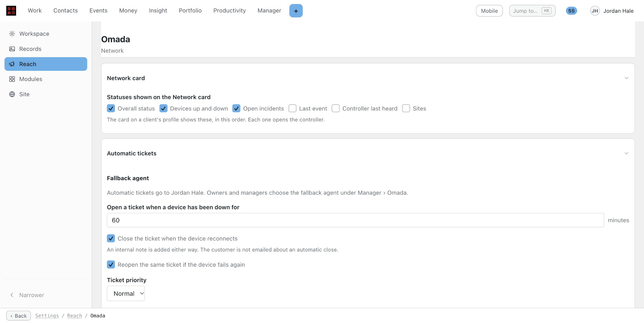
Task: Open the Money menu
Action: click(x=128, y=10)
